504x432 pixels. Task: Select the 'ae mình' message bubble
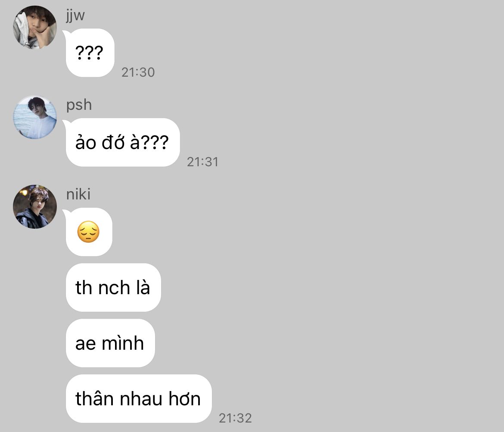(110, 343)
